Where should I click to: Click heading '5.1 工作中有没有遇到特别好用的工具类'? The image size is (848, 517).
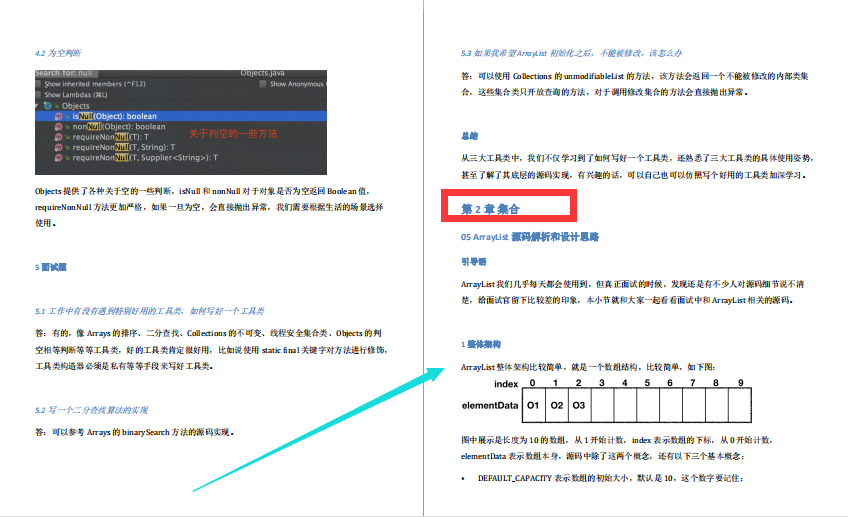pos(149,311)
